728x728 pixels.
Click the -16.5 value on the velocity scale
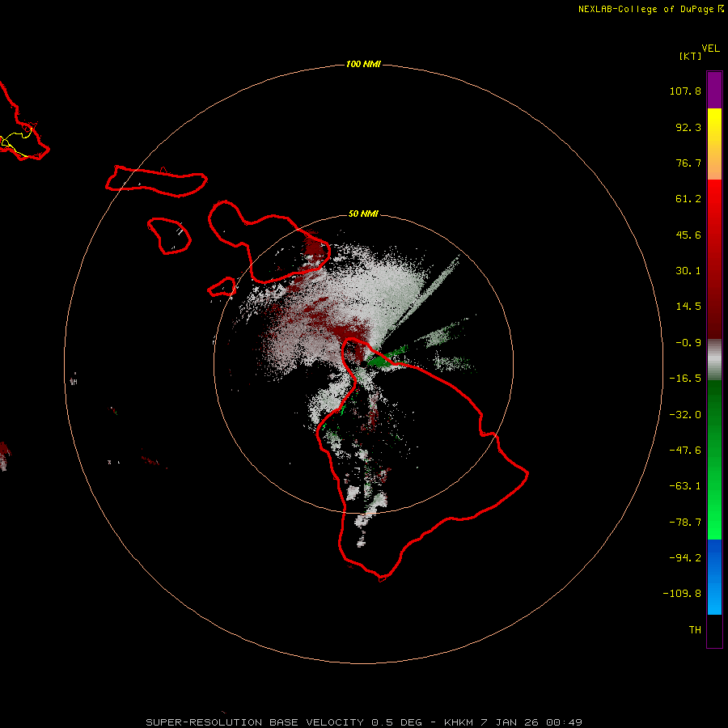[x=685, y=379]
